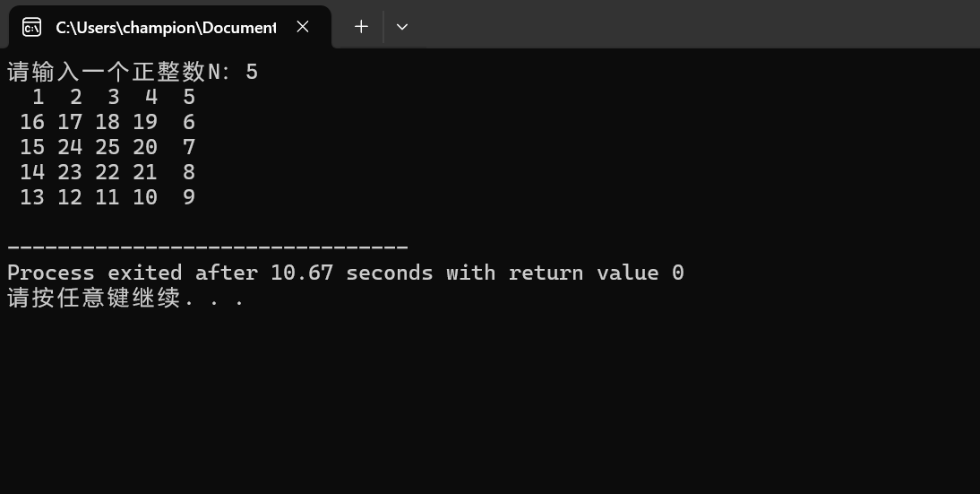Click number 1 in the first matrix row

click(39, 97)
